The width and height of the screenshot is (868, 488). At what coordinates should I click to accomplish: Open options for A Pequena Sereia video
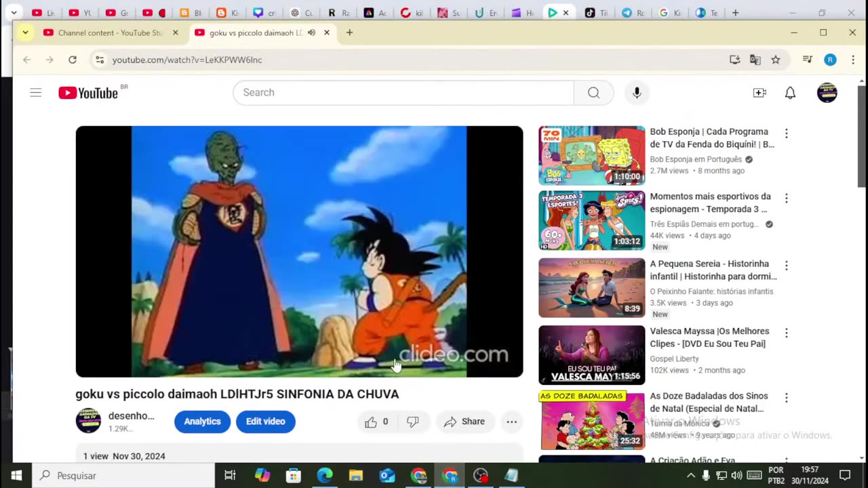787,266
